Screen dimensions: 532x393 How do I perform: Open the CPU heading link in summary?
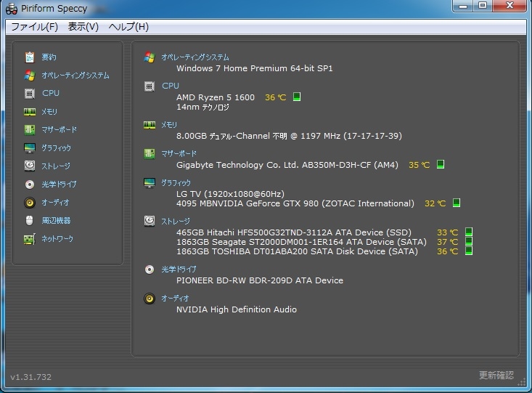pos(171,86)
